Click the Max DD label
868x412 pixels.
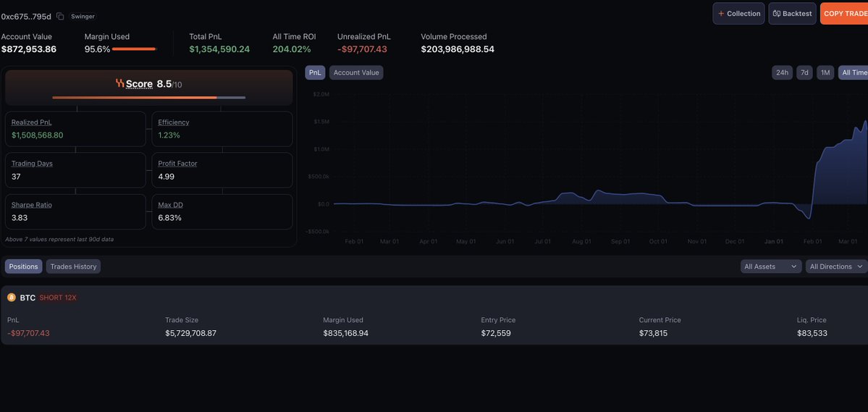(171, 205)
